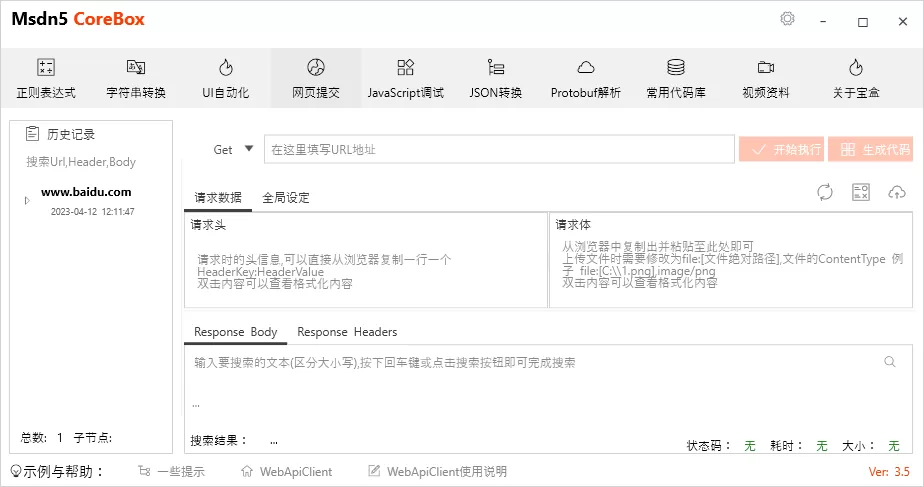Click the lightbulb icon beside 示例与帮助
The height and width of the screenshot is (487, 924).
click(x=16, y=471)
